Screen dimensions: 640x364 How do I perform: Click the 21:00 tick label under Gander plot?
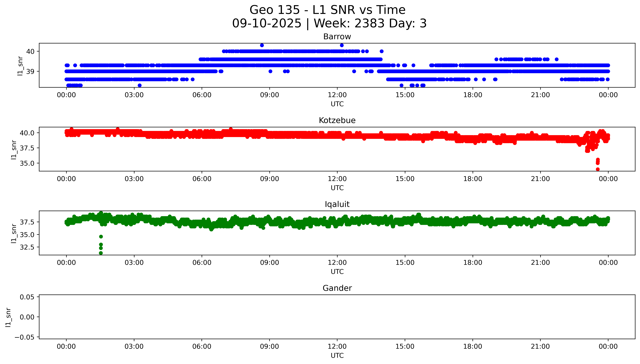(540, 346)
